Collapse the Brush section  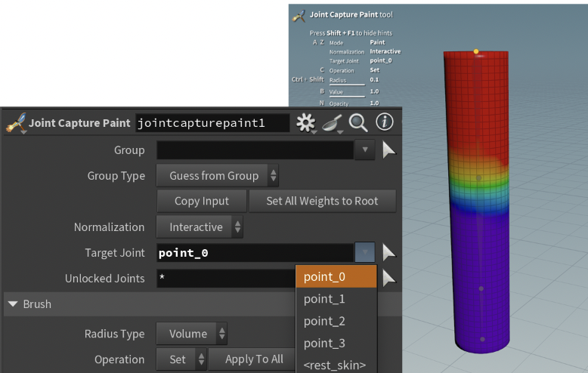pyautogui.click(x=13, y=304)
